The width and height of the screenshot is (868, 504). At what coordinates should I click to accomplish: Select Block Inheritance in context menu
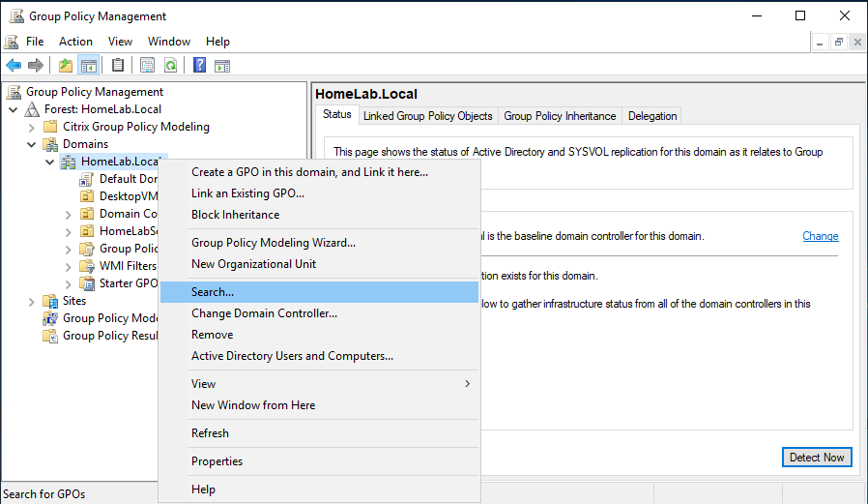click(x=319, y=215)
